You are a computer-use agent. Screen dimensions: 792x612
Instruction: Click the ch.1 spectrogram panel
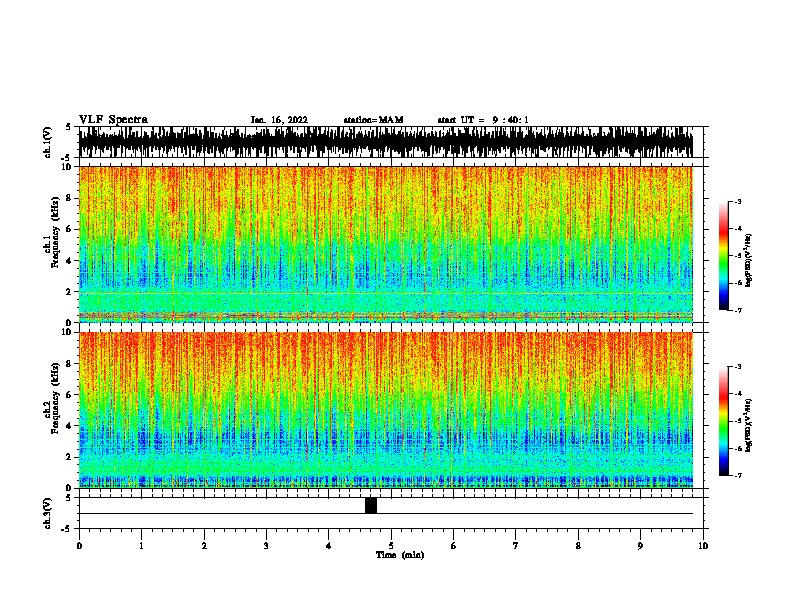[x=386, y=244]
